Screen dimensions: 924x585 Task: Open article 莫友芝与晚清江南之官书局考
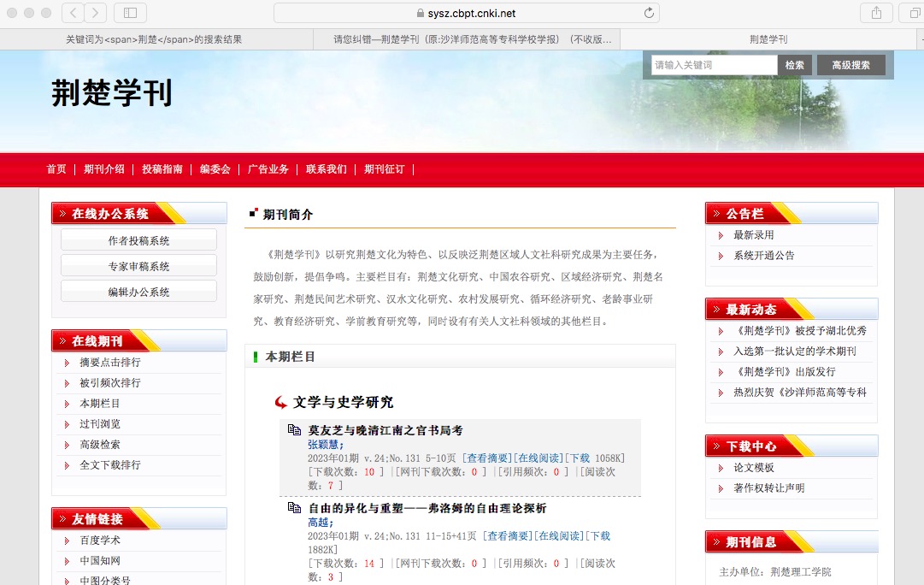(385, 430)
